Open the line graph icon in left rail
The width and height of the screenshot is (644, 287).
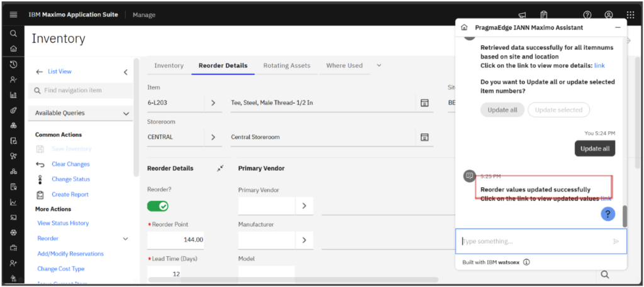(x=13, y=202)
